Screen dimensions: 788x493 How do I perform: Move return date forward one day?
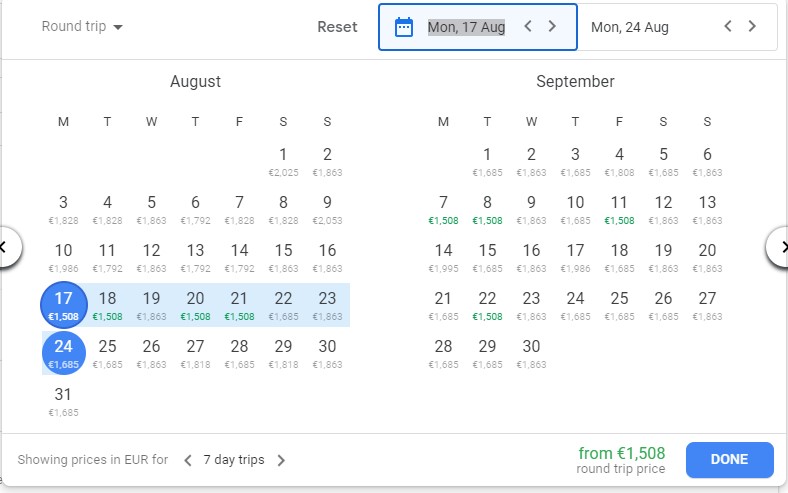click(752, 27)
